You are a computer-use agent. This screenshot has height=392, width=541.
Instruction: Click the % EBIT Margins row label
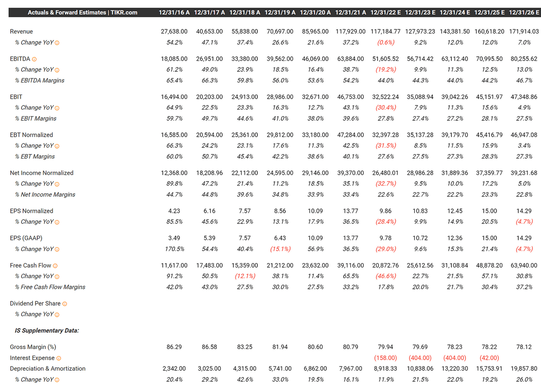point(36,119)
